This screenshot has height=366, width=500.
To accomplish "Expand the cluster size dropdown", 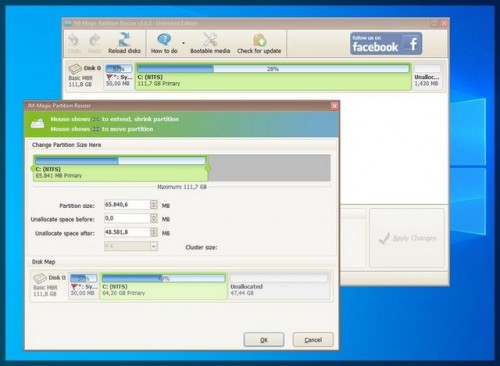I will [x=154, y=246].
